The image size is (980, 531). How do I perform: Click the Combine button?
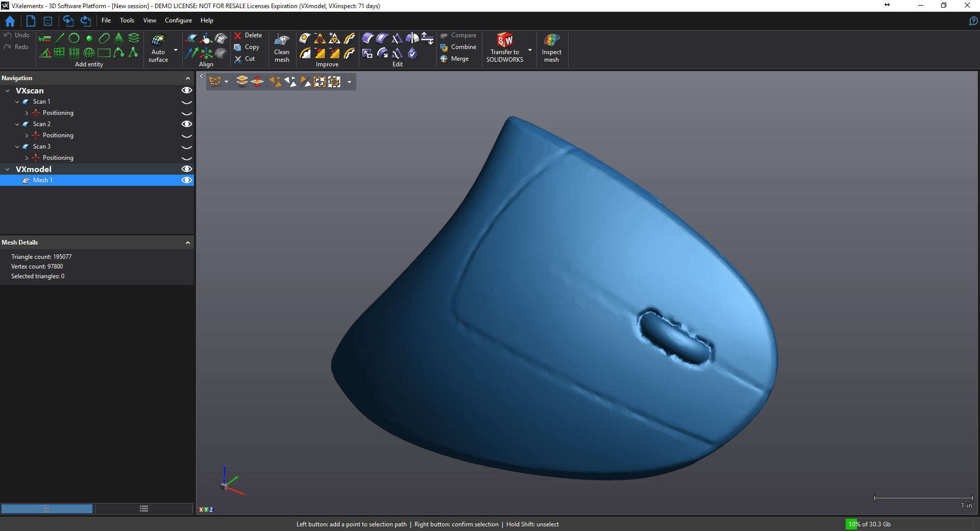458,47
